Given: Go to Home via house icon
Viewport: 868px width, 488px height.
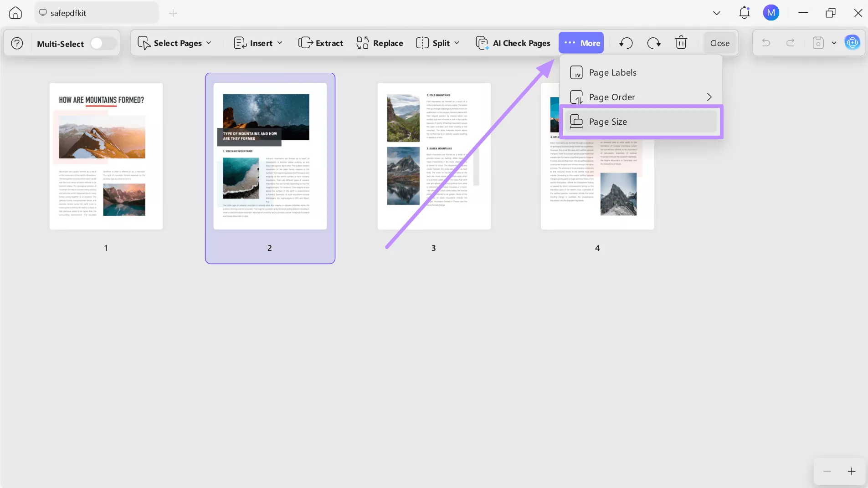Looking at the screenshot, I should tap(15, 13).
